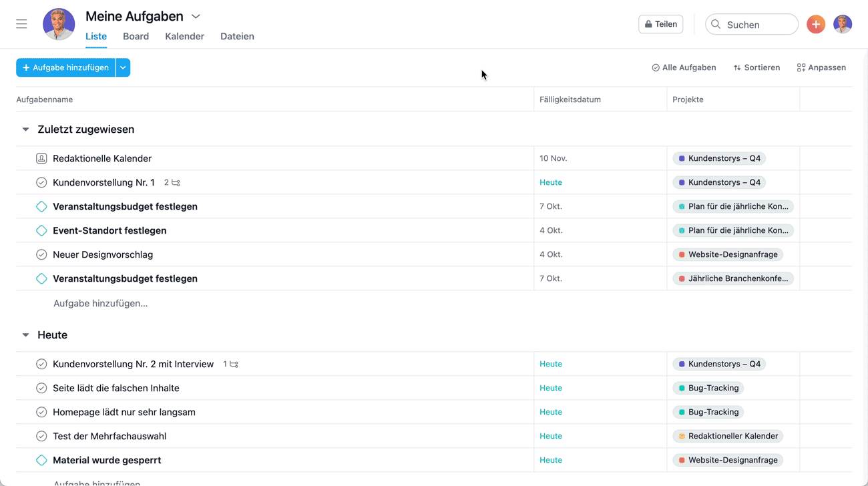868x486 pixels.
Task: Switch to the Liste tab
Action: (96, 36)
